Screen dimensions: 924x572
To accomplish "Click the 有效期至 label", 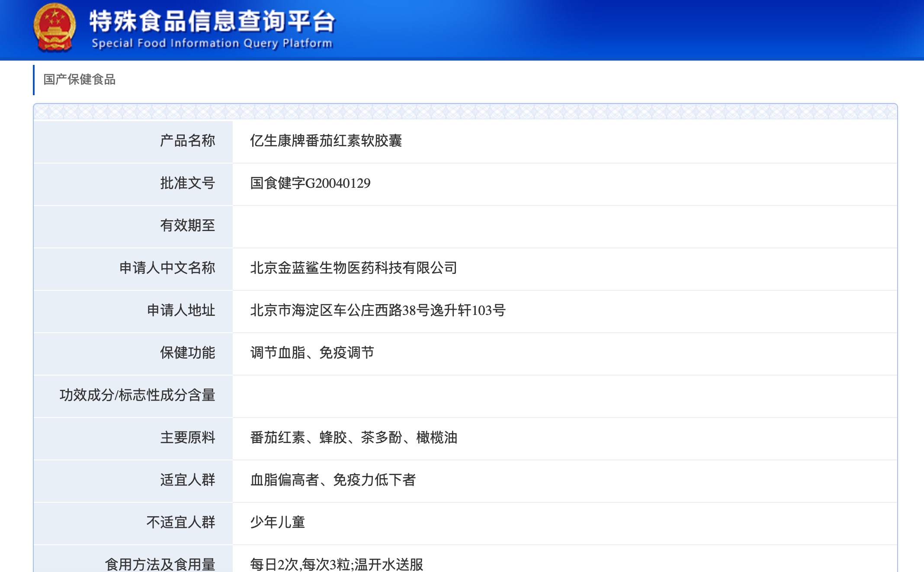I will tap(187, 225).
